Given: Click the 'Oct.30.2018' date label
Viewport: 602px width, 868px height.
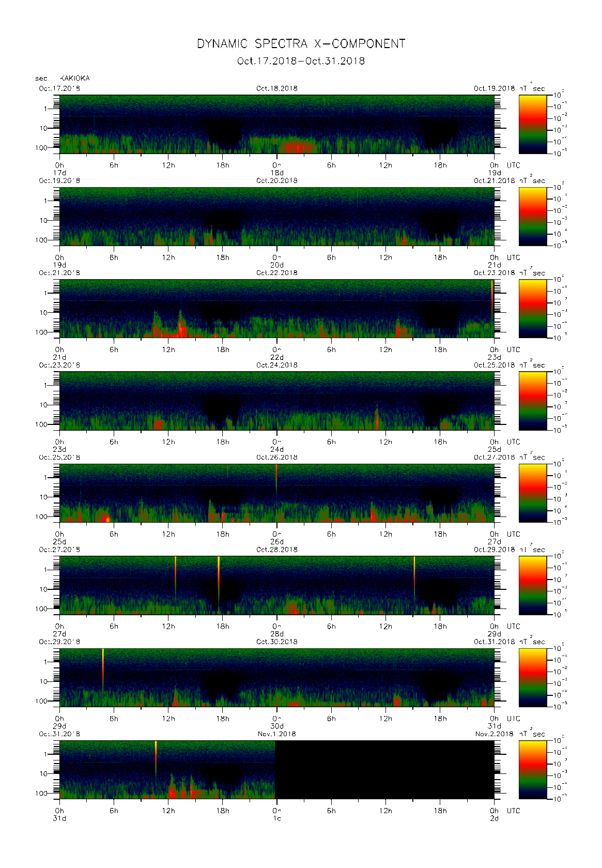Looking at the screenshot, I should point(277,642).
